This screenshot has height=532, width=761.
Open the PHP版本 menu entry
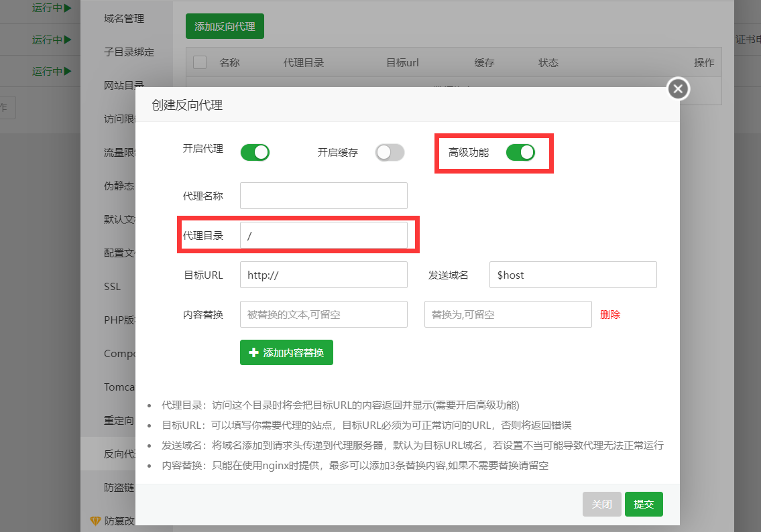119,320
